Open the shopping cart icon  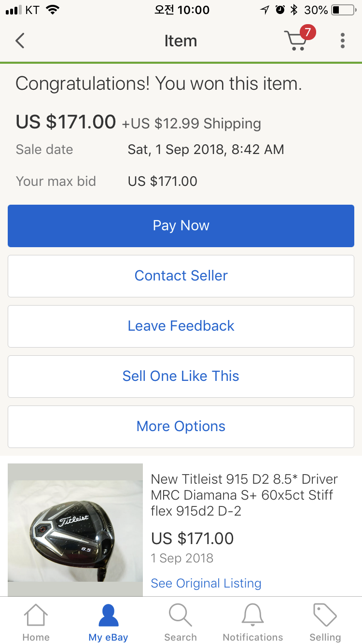pyautogui.click(x=295, y=42)
